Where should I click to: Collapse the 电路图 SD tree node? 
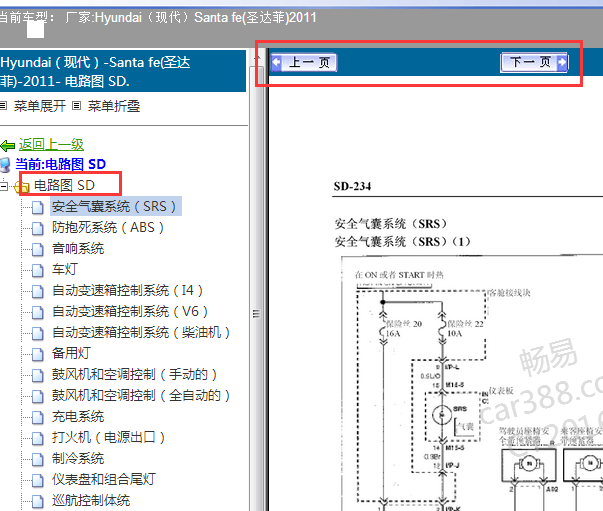(x=4, y=186)
